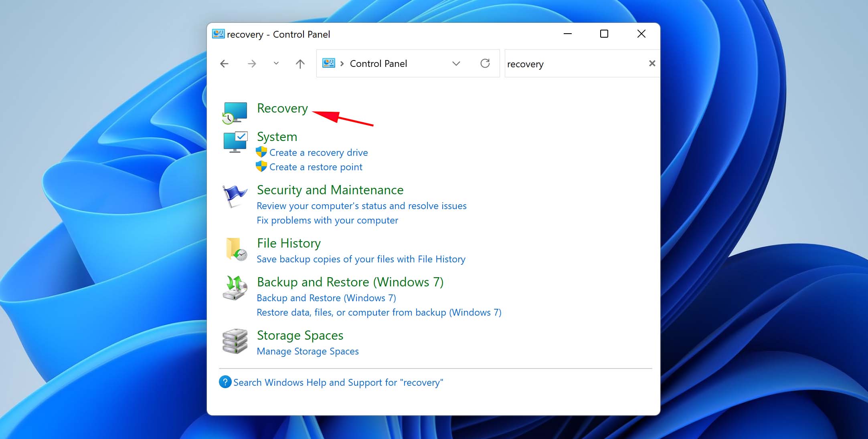Screen dimensions: 868x439
Task: Click the forward navigation arrow
Action: (252, 63)
